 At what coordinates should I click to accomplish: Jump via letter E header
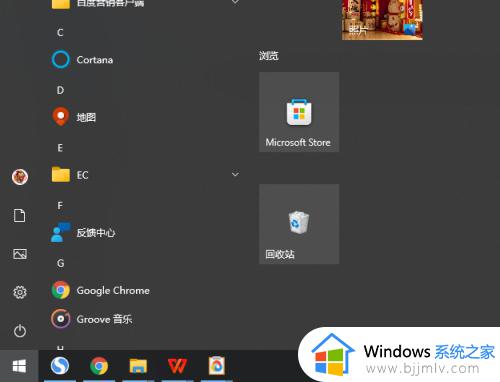tap(60, 148)
